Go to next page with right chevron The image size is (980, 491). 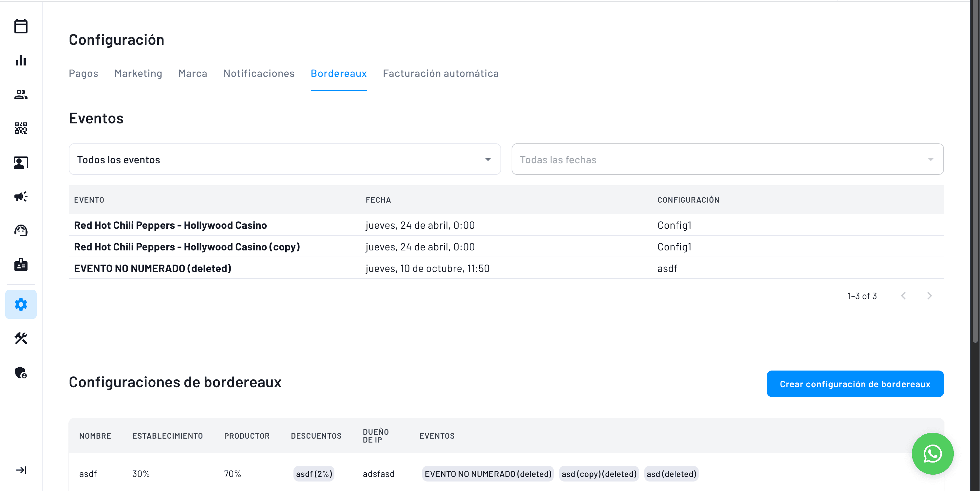pyautogui.click(x=930, y=296)
